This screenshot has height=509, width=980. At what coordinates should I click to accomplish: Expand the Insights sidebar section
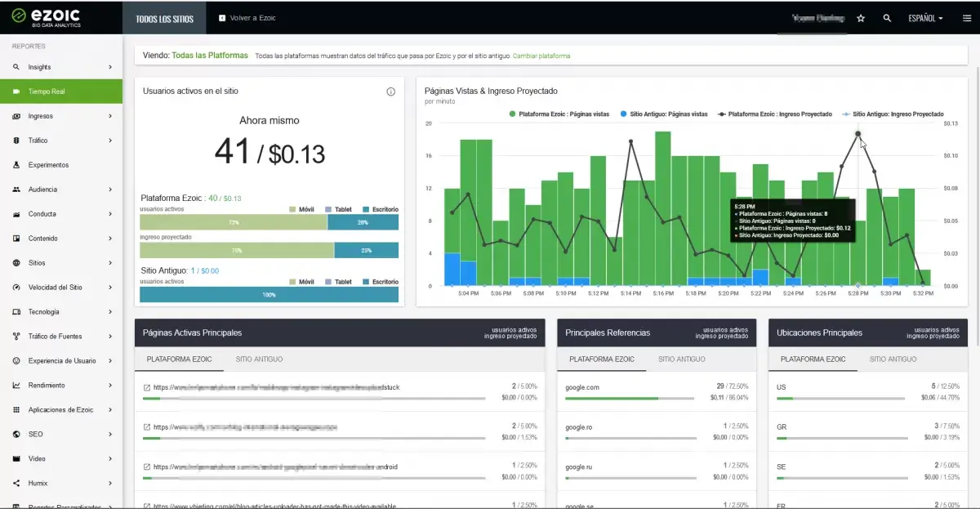pos(61,67)
